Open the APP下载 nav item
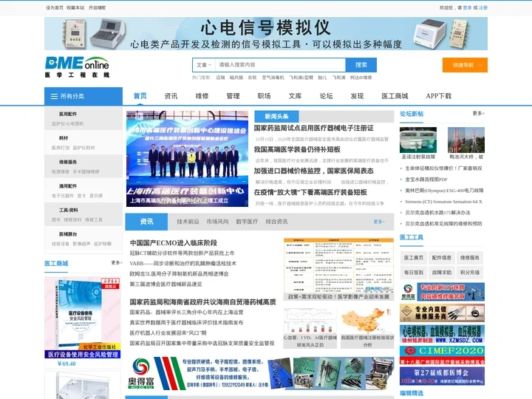 pyautogui.click(x=438, y=96)
